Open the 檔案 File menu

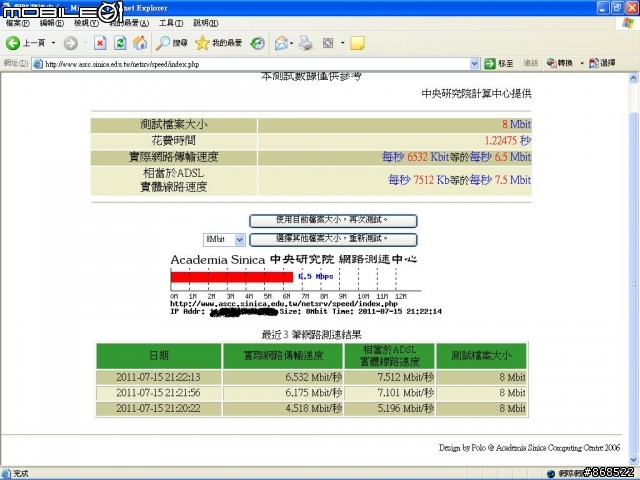coord(17,23)
